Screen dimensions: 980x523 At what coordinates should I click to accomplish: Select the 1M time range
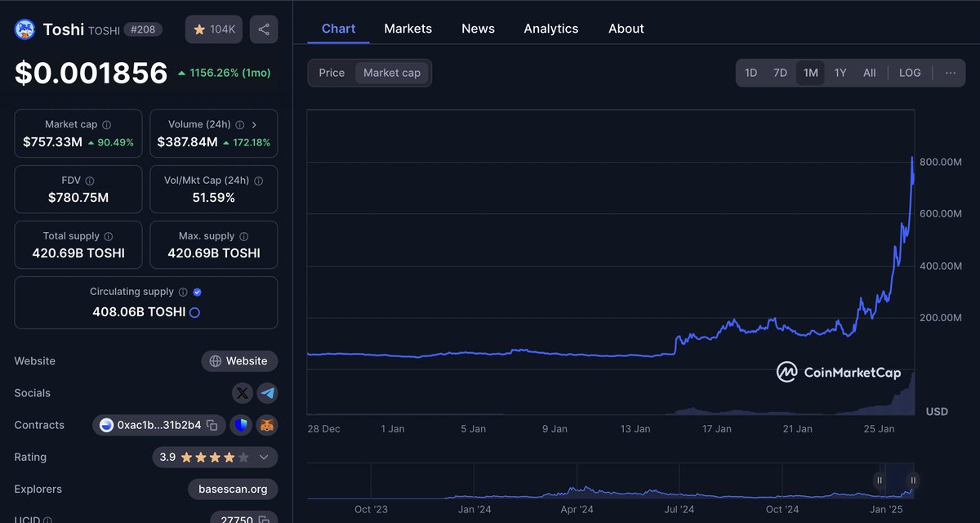(x=810, y=73)
